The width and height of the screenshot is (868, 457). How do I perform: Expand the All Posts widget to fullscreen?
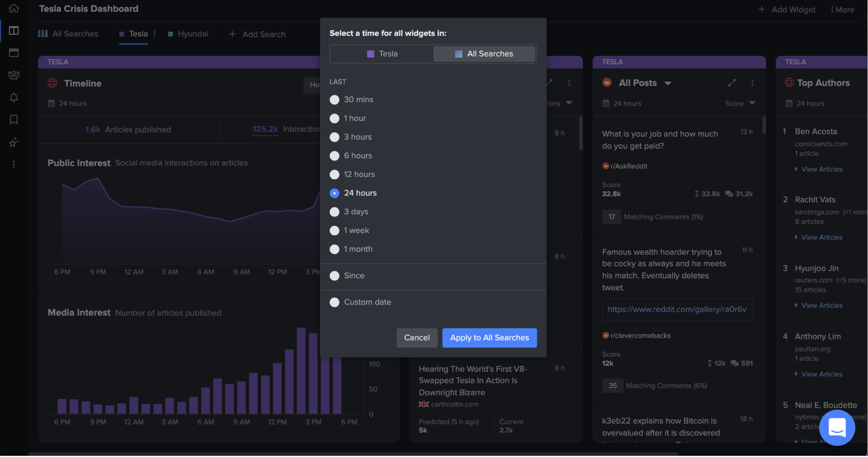coord(732,83)
